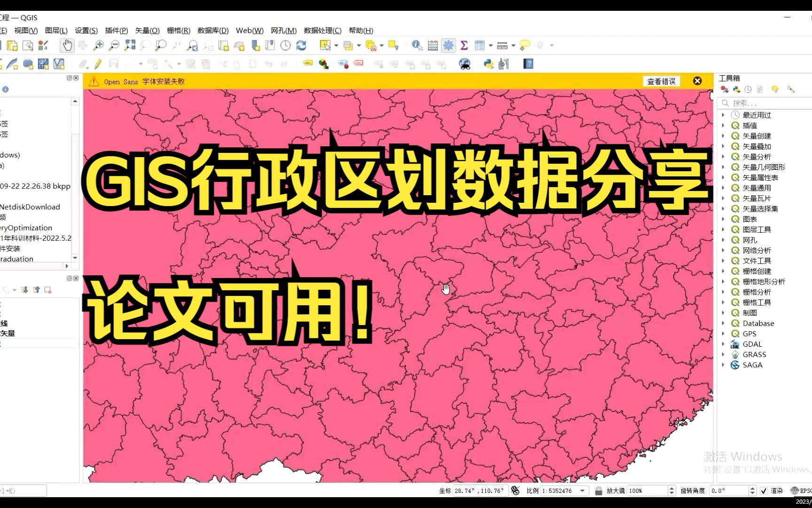Click the toolbox search field
This screenshot has width=812, height=508.
[764, 103]
